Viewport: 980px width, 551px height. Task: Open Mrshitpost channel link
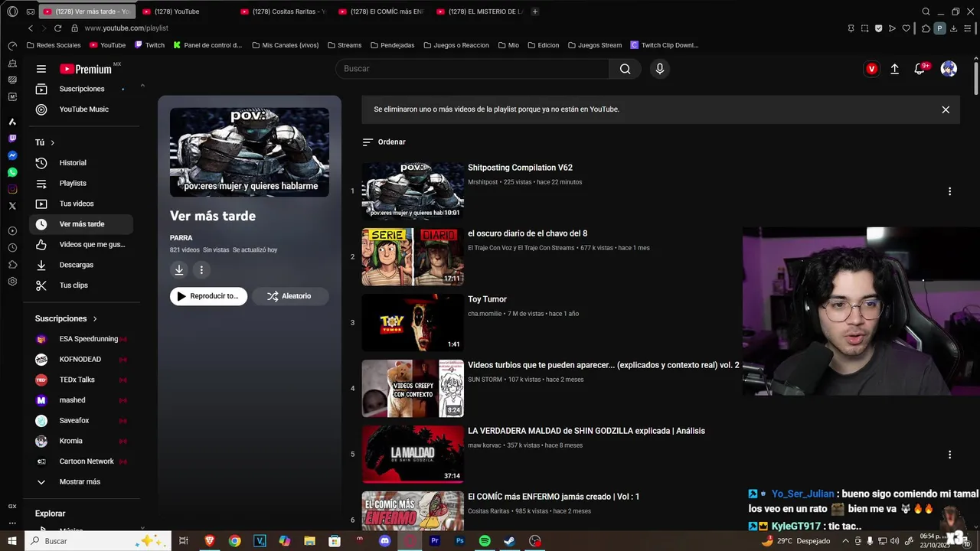click(x=482, y=182)
